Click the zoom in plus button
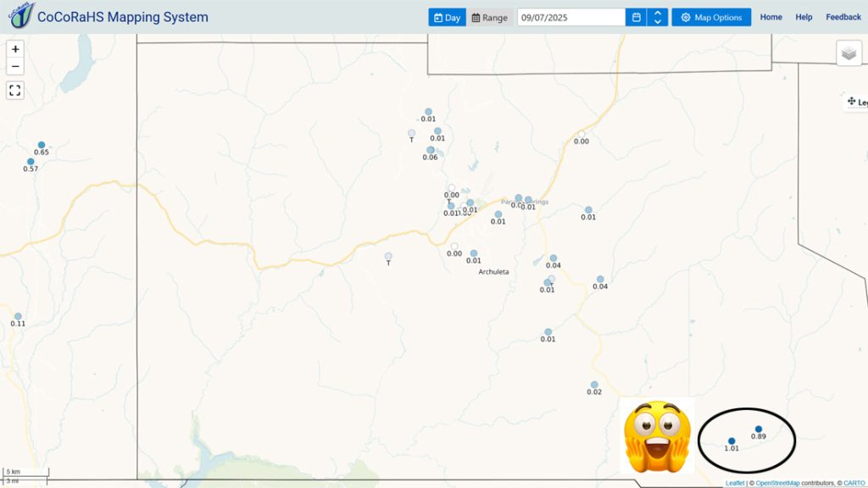 pyautogui.click(x=15, y=49)
